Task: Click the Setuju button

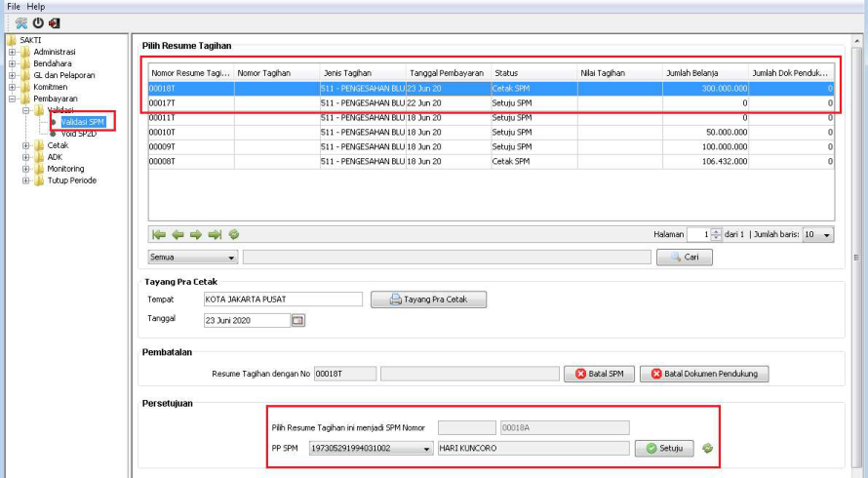Action: click(664, 449)
